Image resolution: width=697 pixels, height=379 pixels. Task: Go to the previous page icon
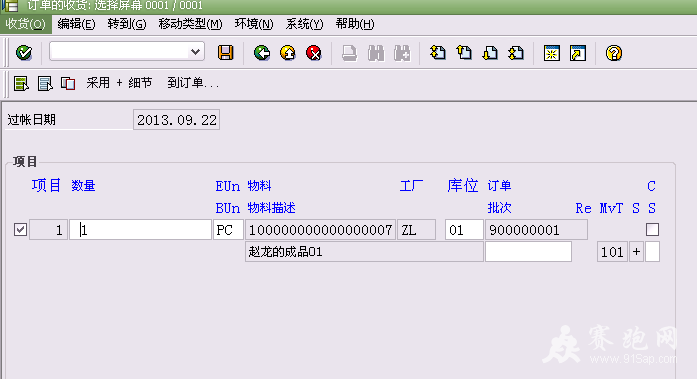pos(464,53)
